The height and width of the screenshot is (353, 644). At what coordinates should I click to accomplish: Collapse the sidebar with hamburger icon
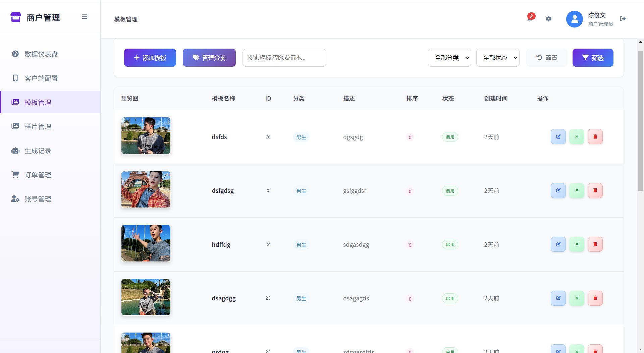(x=85, y=17)
